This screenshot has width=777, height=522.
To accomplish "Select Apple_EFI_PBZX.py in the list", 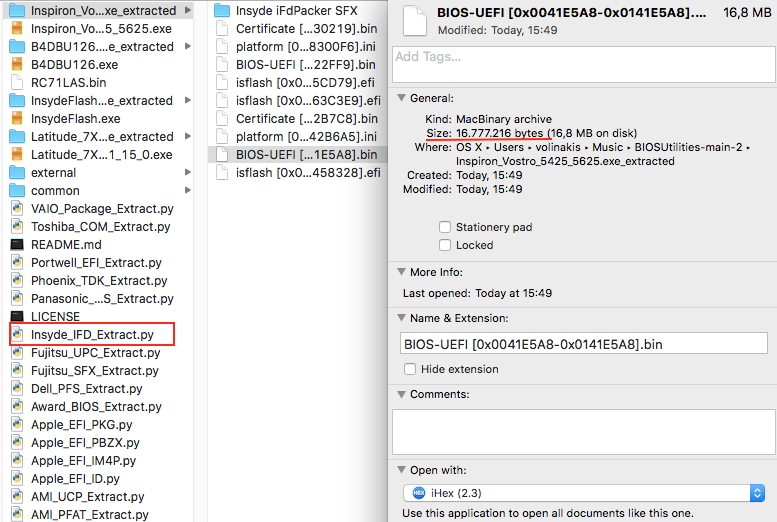I will pyautogui.click(x=85, y=442).
